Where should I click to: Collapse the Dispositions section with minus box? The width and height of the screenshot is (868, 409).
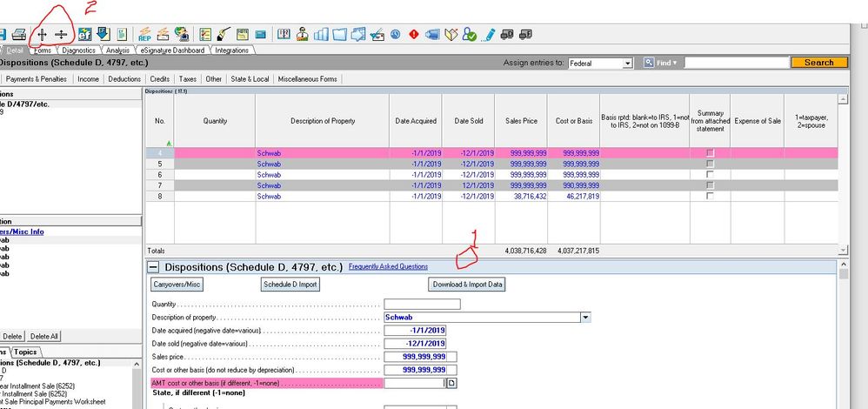pos(152,268)
